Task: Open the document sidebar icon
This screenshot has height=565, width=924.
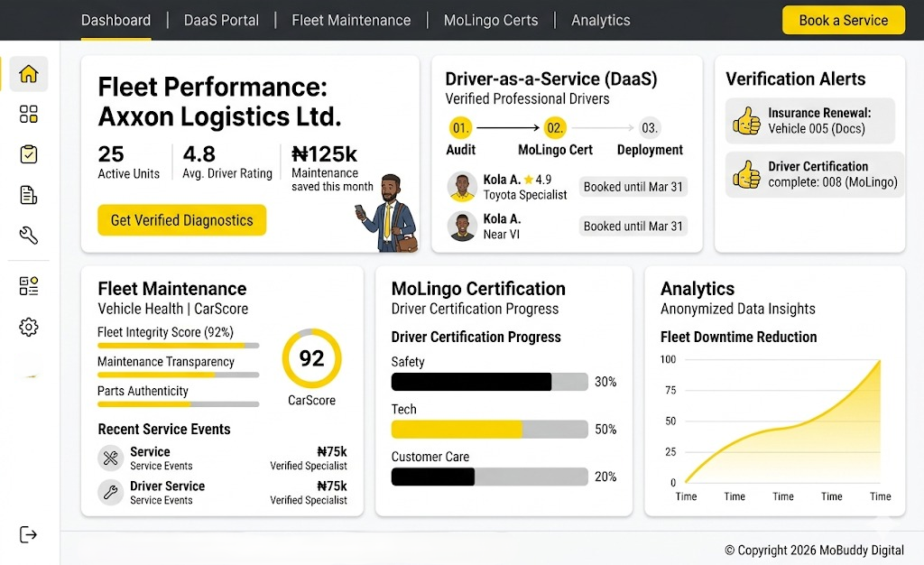Action: coord(29,195)
